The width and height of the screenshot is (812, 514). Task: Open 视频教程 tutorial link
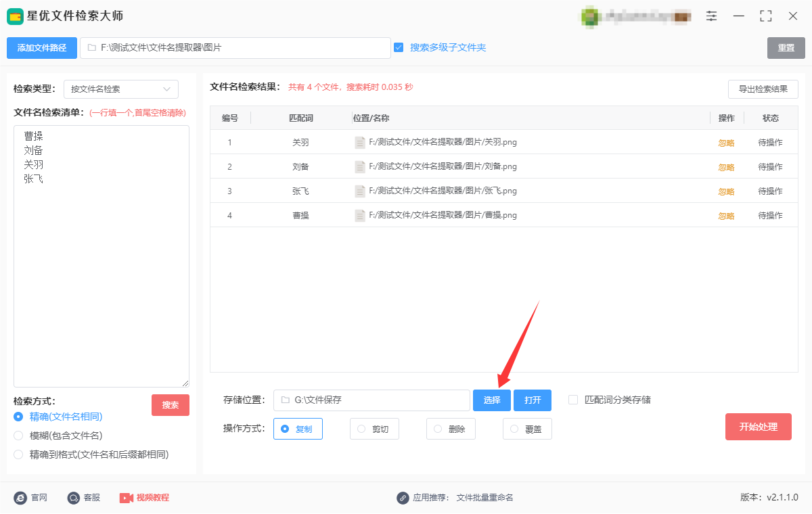[153, 498]
